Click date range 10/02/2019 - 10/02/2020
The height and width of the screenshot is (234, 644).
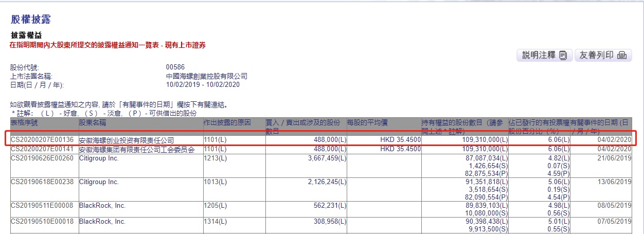coord(203,84)
